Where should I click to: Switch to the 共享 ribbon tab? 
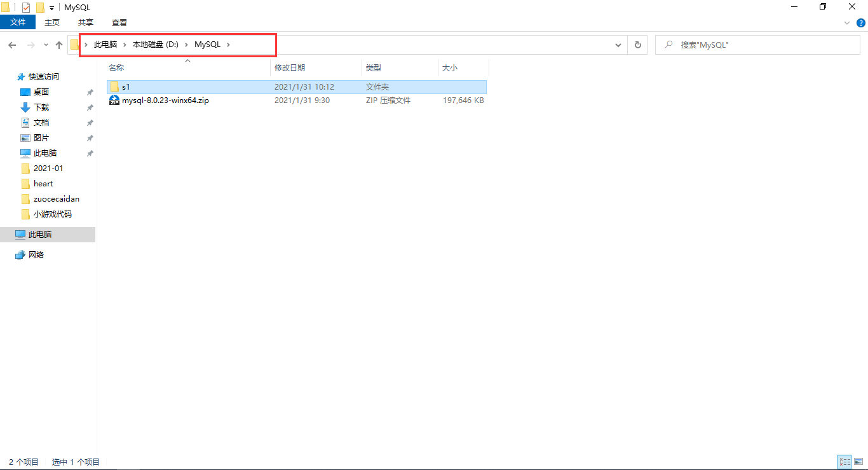point(85,22)
